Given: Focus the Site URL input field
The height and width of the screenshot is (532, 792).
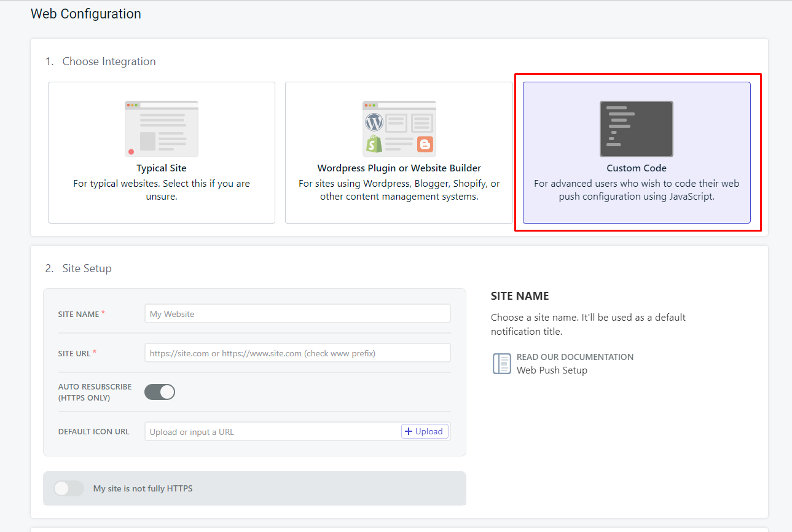Looking at the screenshot, I should pos(297,353).
